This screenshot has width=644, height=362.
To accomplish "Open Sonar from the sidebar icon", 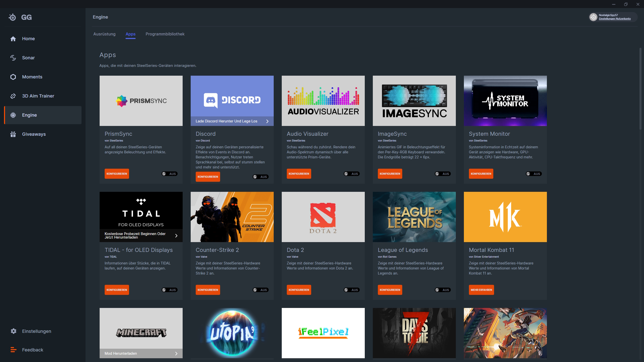I will tap(13, 58).
